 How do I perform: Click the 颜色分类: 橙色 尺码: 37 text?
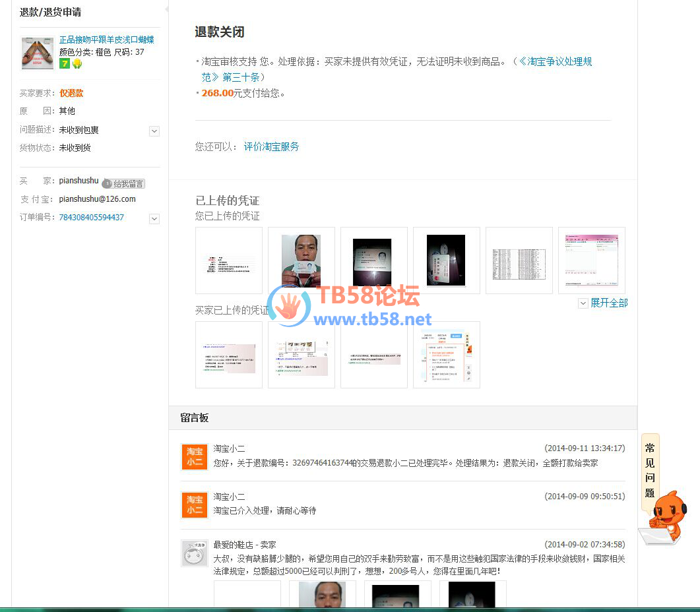point(102,52)
